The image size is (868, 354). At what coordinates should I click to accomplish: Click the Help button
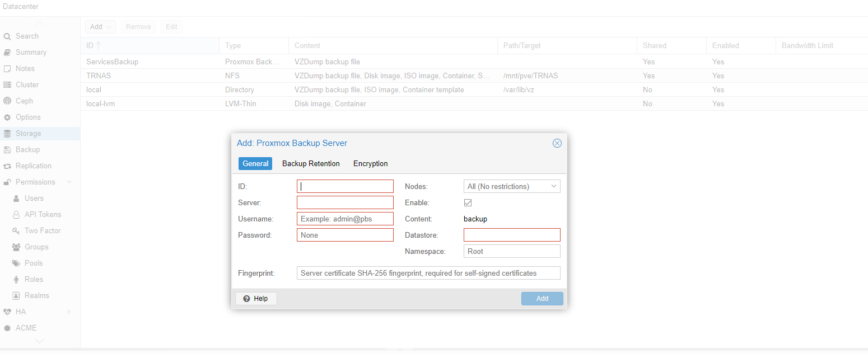click(x=256, y=299)
